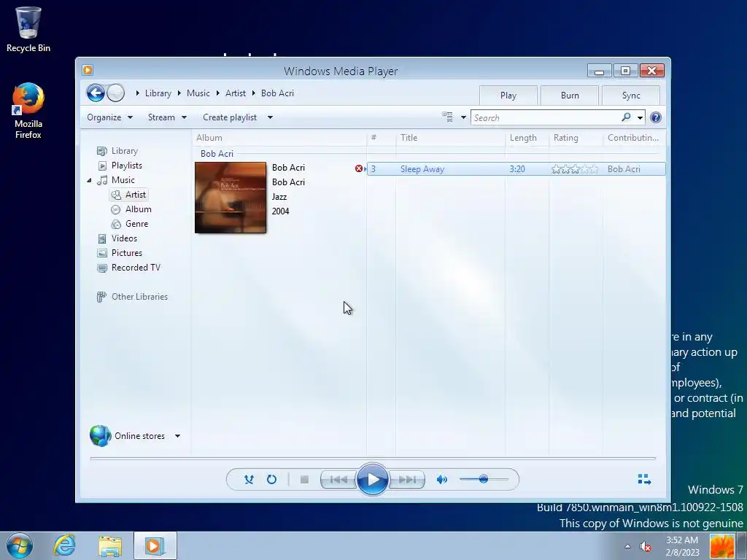The image size is (747, 560).
Task: Go to the previous track
Action: [x=338, y=480]
